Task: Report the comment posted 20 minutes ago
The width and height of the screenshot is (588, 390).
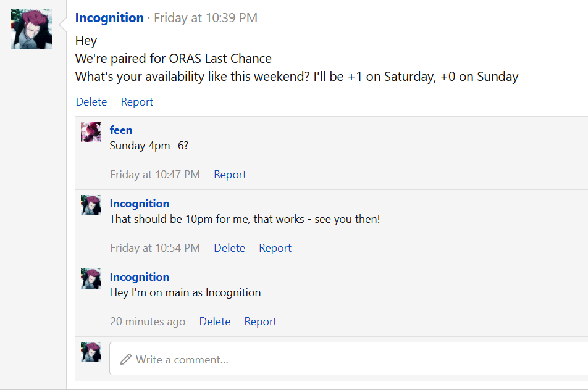Action: (260, 322)
